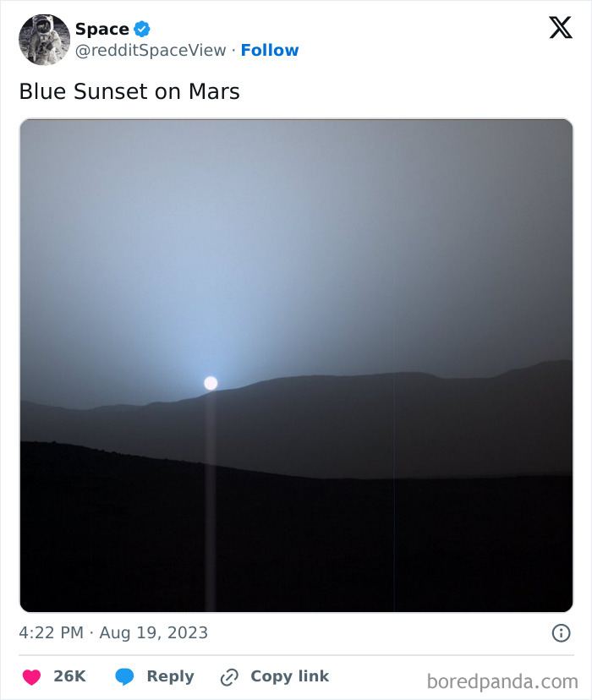The height and width of the screenshot is (700, 592).
Task: Click the 26K likes count
Action: (x=71, y=675)
